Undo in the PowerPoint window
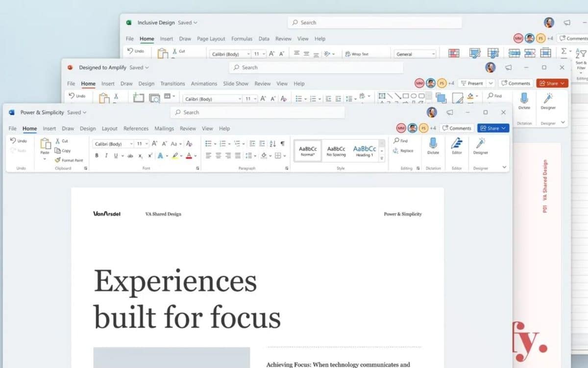Image resolution: width=588 pixels, height=368 pixels. tap(77, 96)
